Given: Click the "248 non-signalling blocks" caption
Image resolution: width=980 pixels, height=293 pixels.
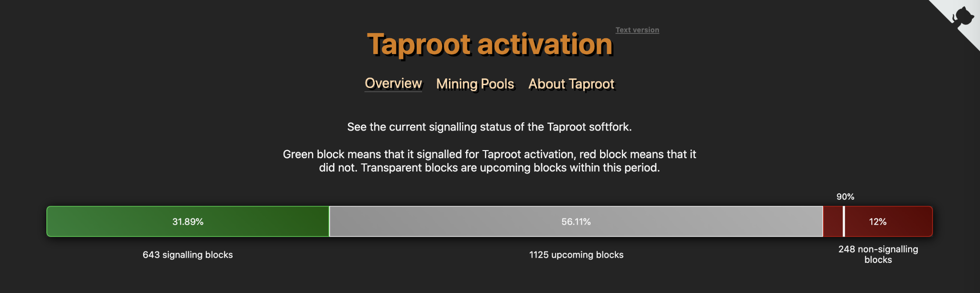Looking at the screenshot, I should coord(878,254).
